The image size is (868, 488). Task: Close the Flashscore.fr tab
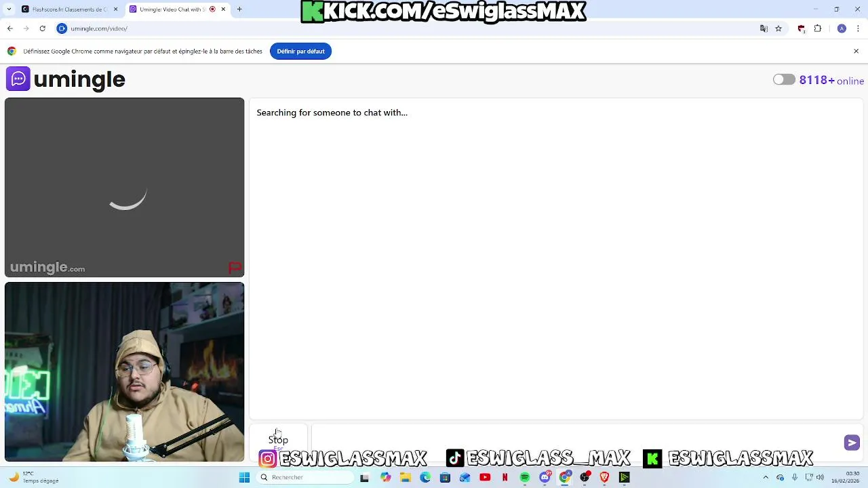point(115,9)
